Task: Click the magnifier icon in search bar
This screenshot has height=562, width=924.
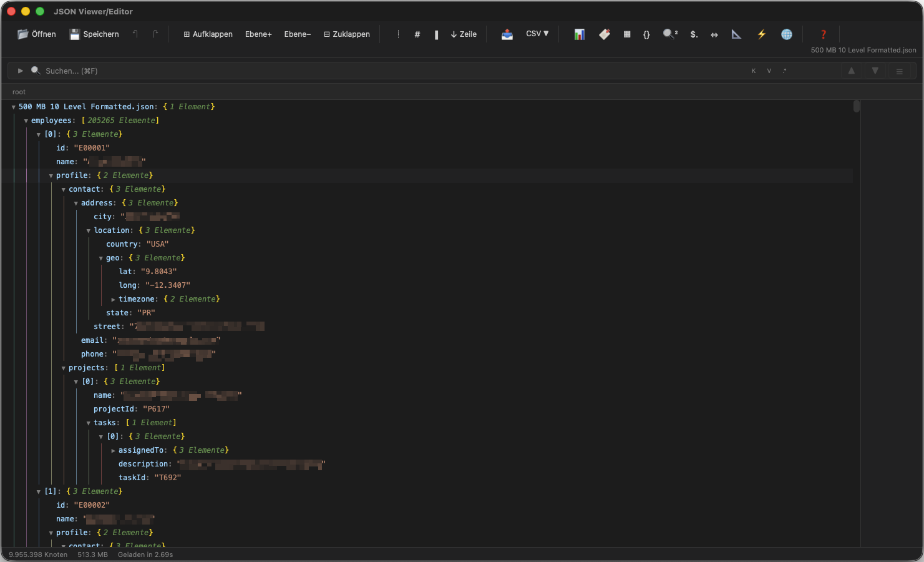Action: tap(36, 71)
